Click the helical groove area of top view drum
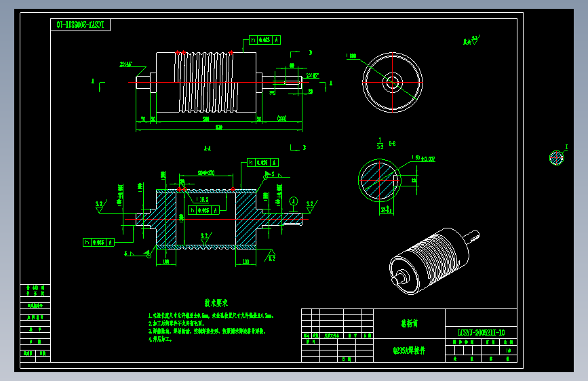This screenshot has height=381, width=588. click(x=206, y=82)
